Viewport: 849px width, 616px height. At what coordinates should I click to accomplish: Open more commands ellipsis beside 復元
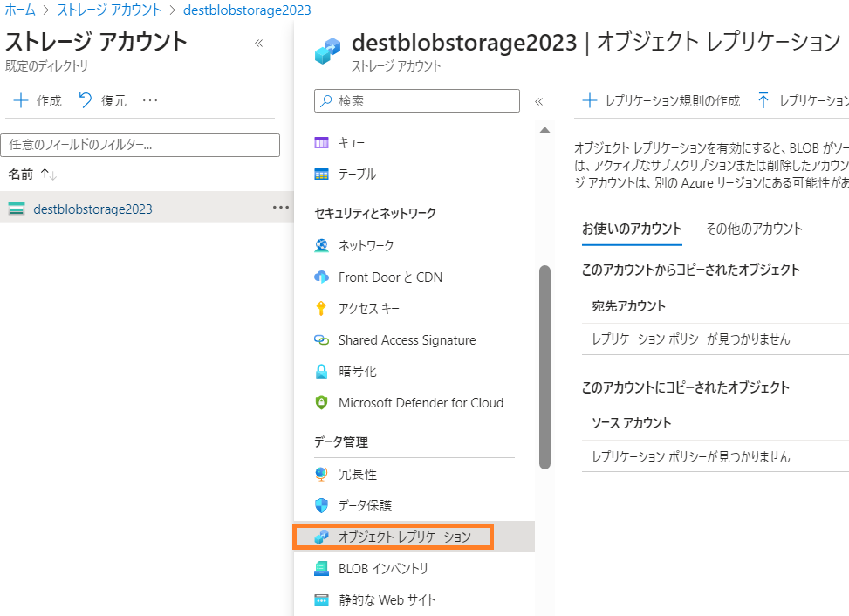click(150, 100)
